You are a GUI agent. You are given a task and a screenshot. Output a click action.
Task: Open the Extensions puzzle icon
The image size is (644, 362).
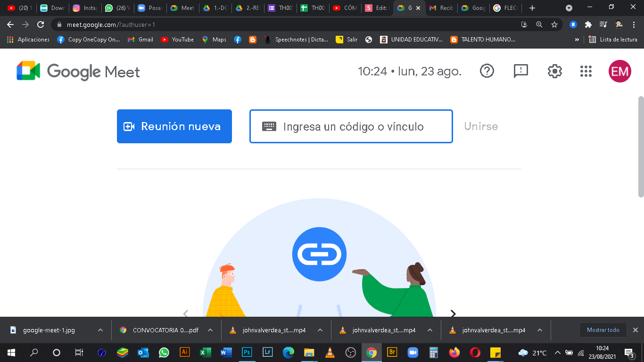click(588, 25)
